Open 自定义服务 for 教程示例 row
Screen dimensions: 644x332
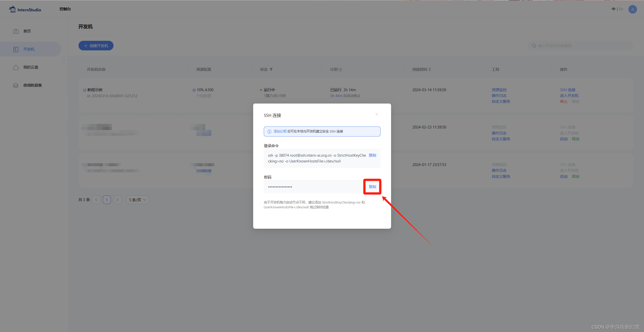[501, 101]
